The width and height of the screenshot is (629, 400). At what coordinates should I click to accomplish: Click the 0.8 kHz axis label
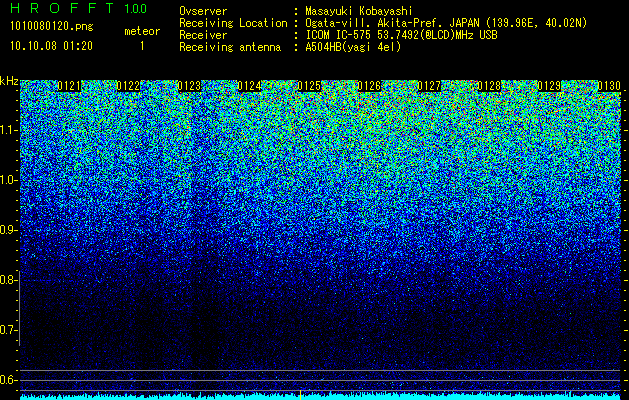point(8,280)
